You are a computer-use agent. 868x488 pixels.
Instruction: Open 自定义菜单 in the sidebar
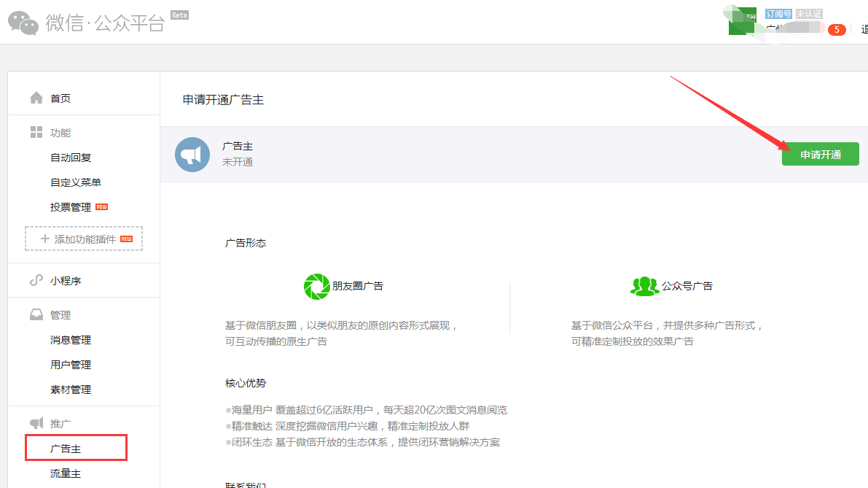pos(76,182)
